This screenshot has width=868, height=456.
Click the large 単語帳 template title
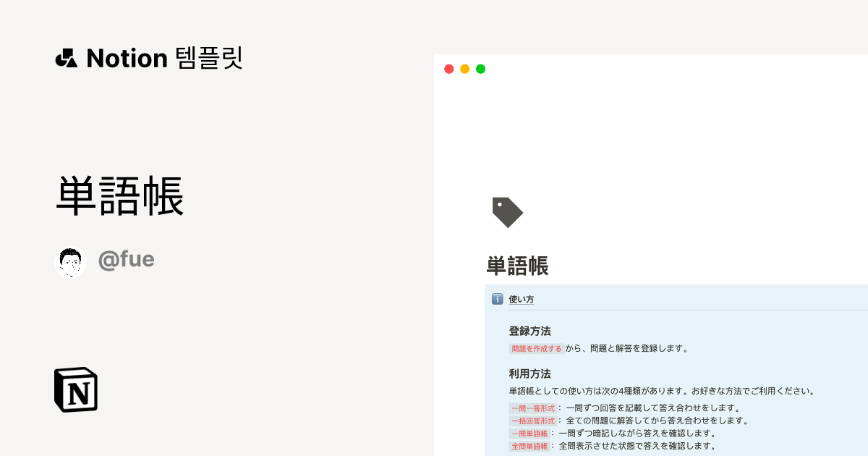pyautogui.click(x=120, y=196)
